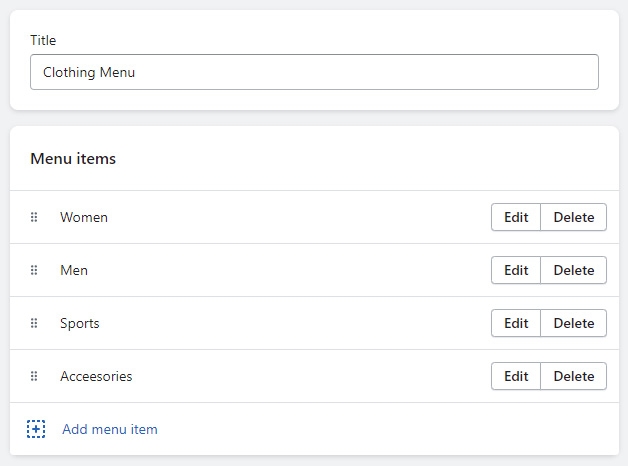The height and width of the screenshot is (466, 628).
Task: Delete the Men menu item
Action: [574, 270]
